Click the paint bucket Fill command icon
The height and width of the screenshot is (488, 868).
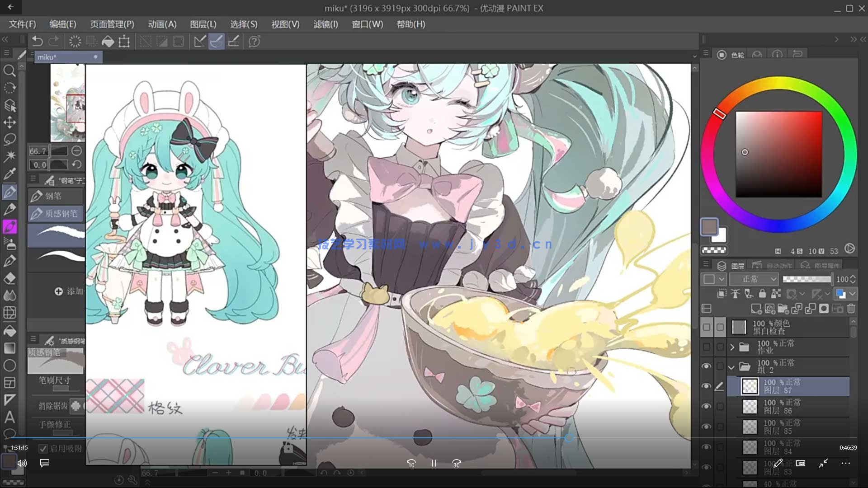(108, 42)
